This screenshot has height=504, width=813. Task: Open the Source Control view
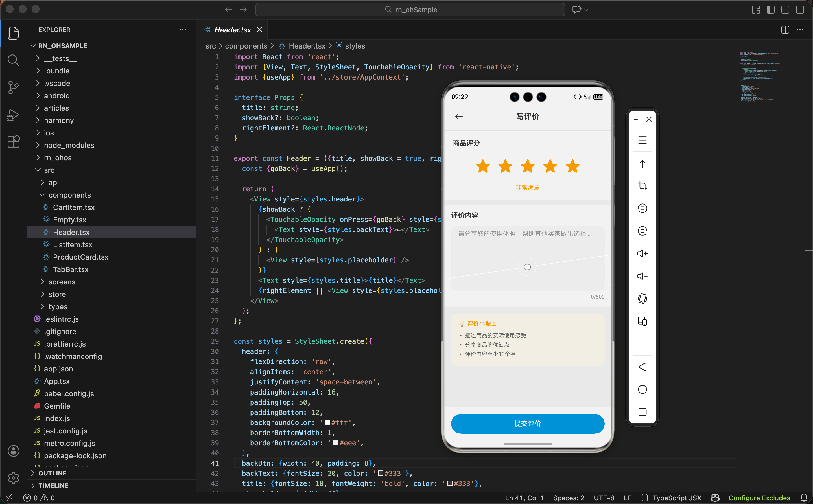point(13,87)
